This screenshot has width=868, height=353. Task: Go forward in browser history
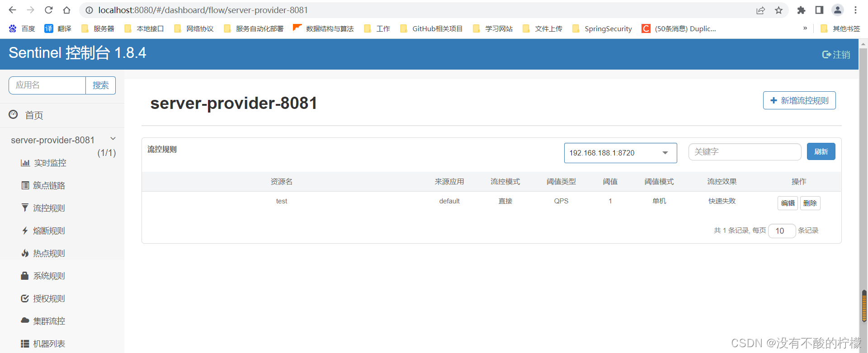pyautogui.click(x=30, y=10)
